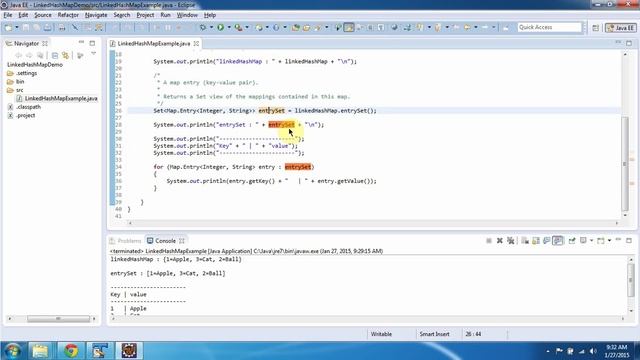Screen dimensions: 640x360
Task: Minimize the Navigator view
Action: pyautogui.click(x=81, y=43)
